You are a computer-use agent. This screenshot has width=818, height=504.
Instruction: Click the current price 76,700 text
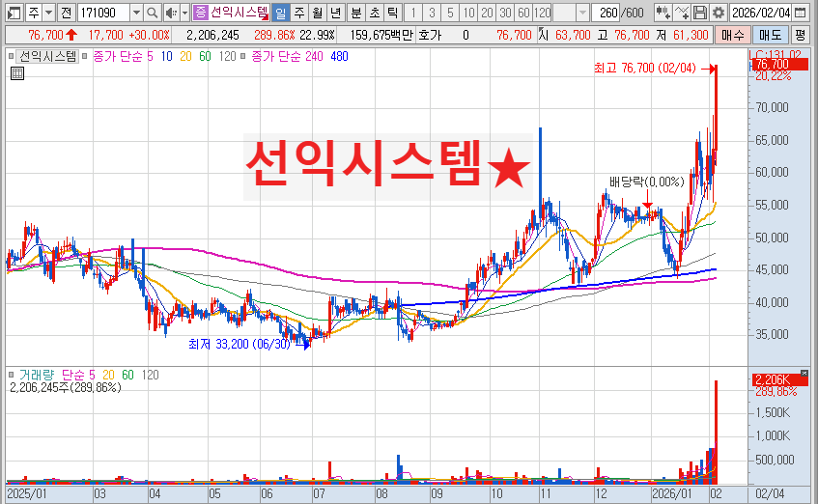coord(46,35)
